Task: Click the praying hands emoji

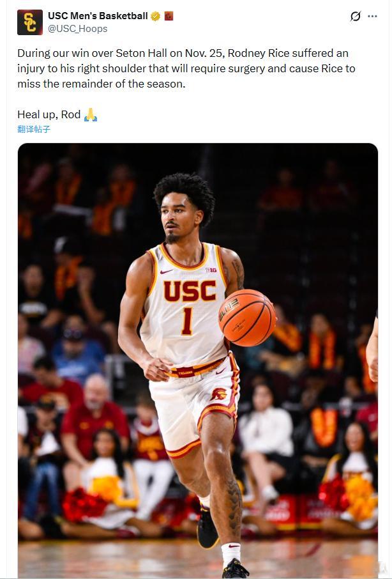Action: 91,114
